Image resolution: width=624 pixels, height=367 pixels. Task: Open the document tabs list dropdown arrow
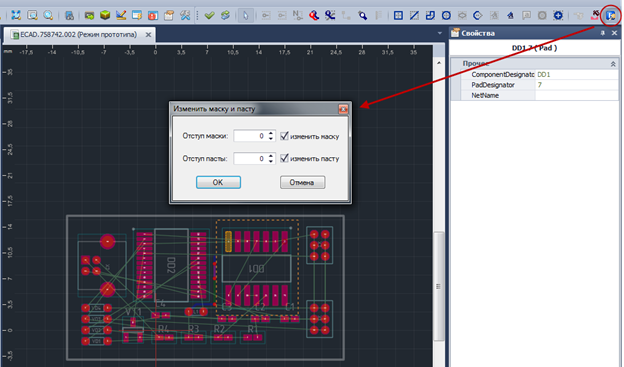439,33
